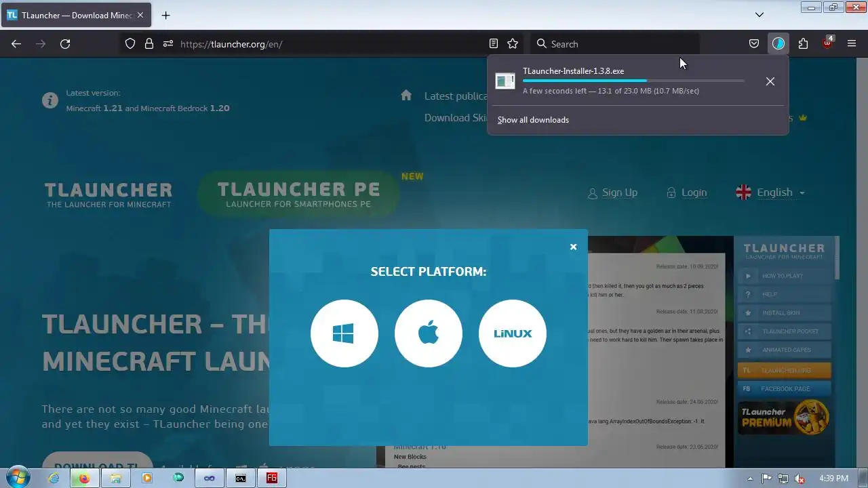Screen dimensions: 868x488
Task: Click the Facebook Page sidebar button
Action: coord(784,389)
